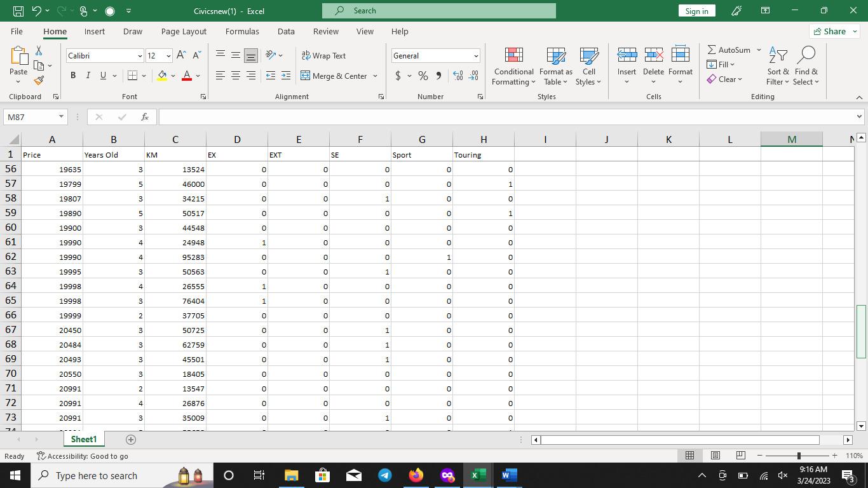Switch to the Formulas ribbon tab
868x488 pixels.
(x=242, y=31)
